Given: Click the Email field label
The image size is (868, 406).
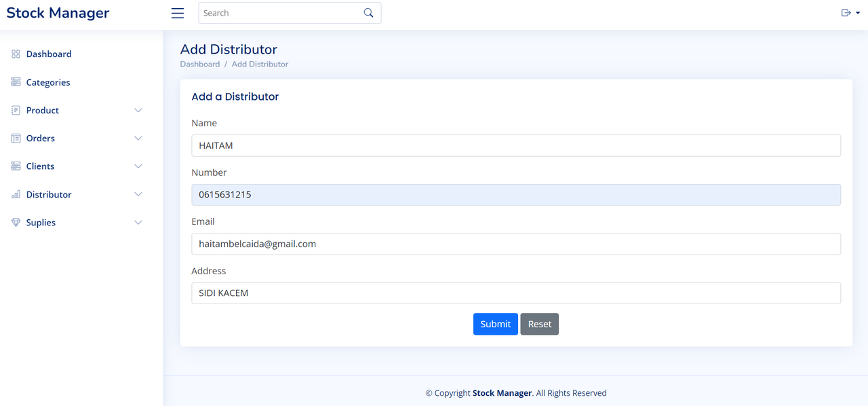Looking at the screenshot, I should pos(203,221).
